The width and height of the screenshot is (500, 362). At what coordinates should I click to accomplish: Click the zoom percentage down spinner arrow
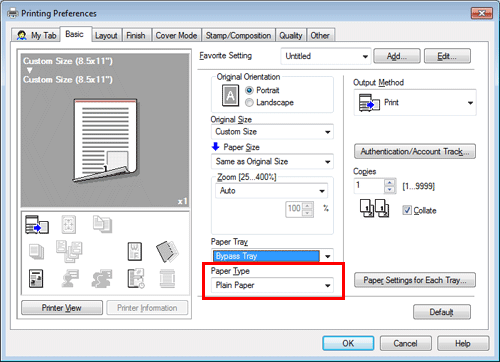(308, 213)
